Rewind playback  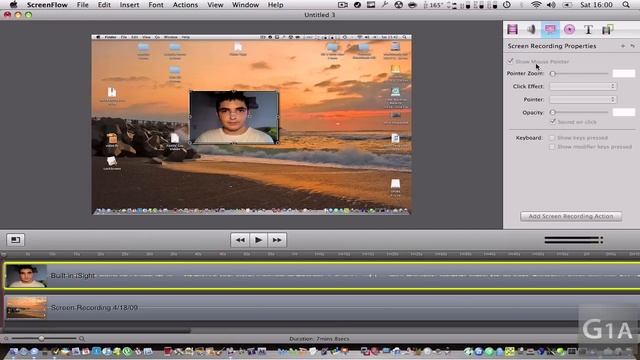240,240
